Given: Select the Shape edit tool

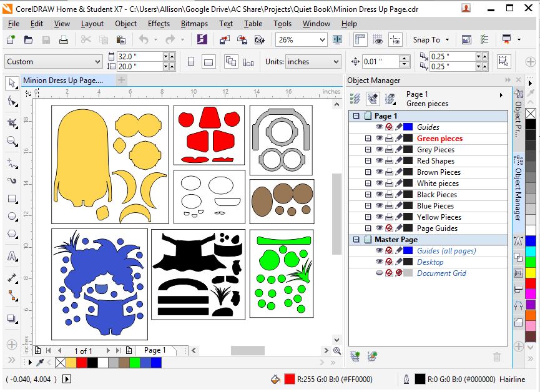Looking at the screenshot, I should point(12,102).
